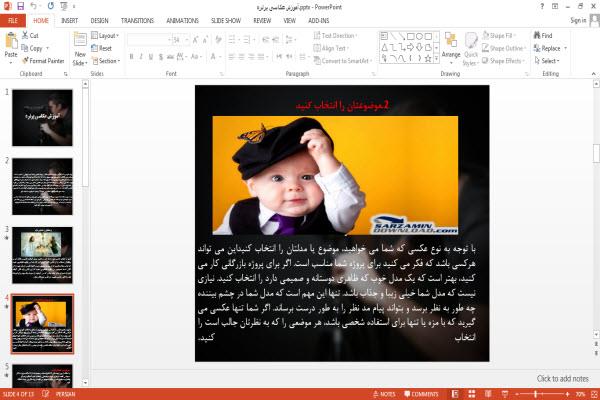Expand the shapes gallery more arrow

[436, 58]
